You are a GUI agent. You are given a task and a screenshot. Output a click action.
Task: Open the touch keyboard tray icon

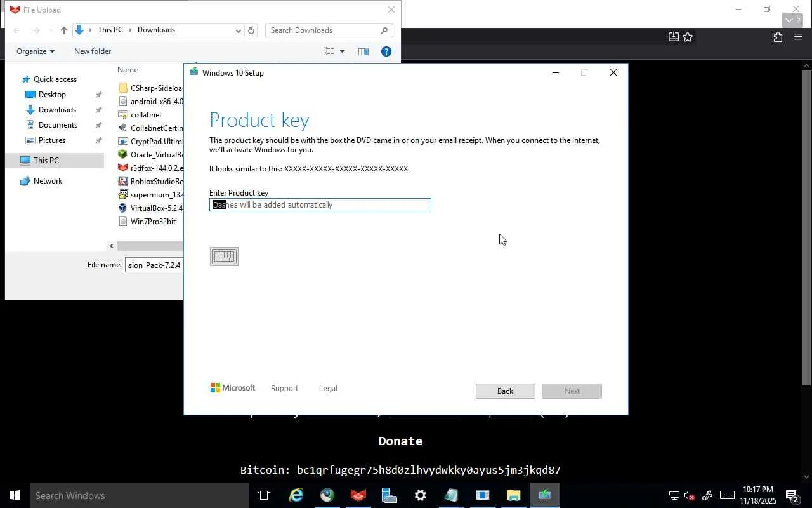point(727,495)
